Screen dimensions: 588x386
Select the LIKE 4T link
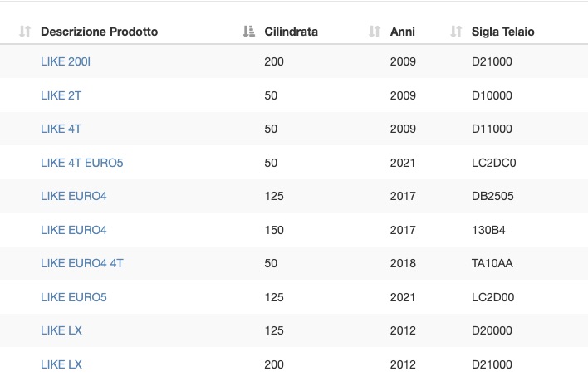(61, 129)
